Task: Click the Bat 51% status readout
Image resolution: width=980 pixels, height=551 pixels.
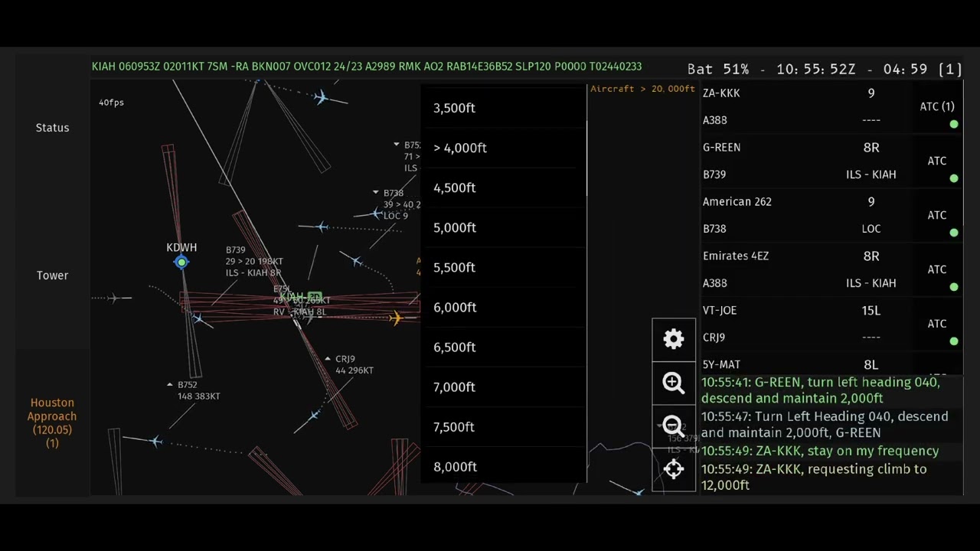Action: click(x=718, y=69)
